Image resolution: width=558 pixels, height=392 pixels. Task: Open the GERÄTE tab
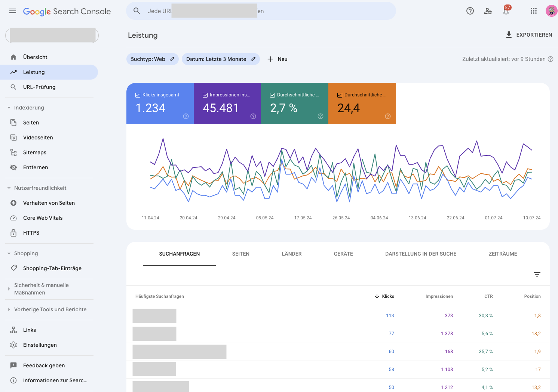pyautogui.click(x=343, y=254)
